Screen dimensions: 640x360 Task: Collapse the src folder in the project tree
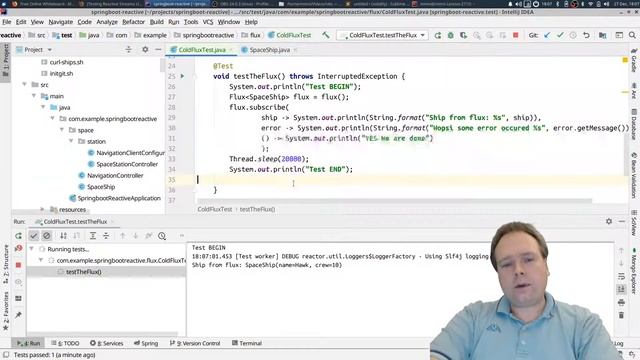(x=24, y=84)
